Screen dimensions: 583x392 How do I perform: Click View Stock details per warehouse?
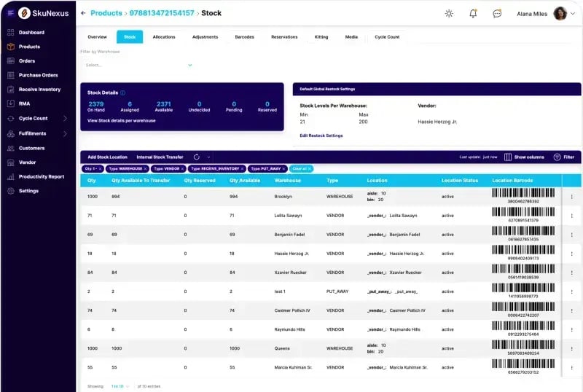[x=121, y=120]
